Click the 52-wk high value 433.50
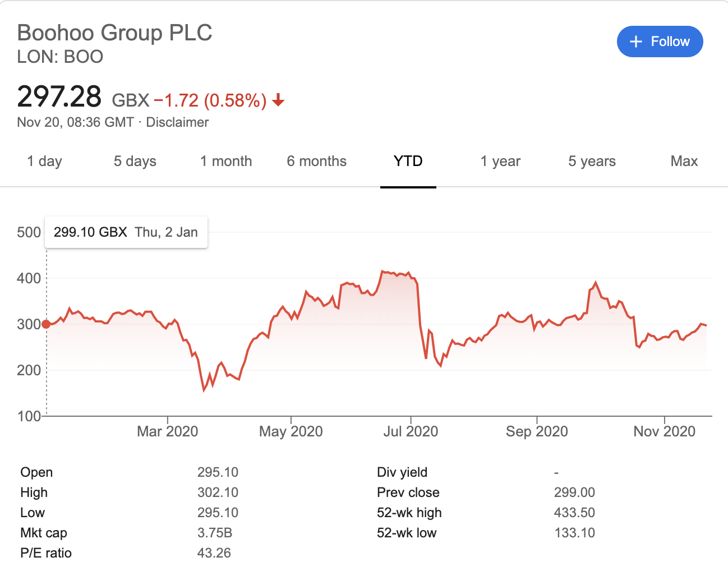Screen dimensions: 728x571 coord(574,513)
